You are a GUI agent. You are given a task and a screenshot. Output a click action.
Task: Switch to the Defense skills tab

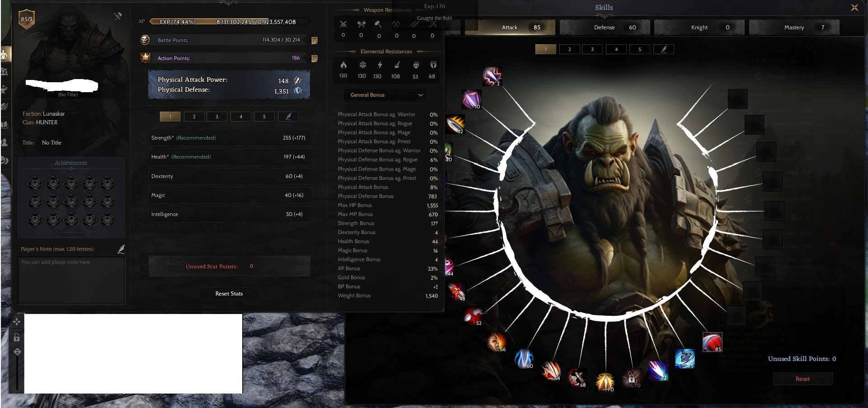[605, 28]
